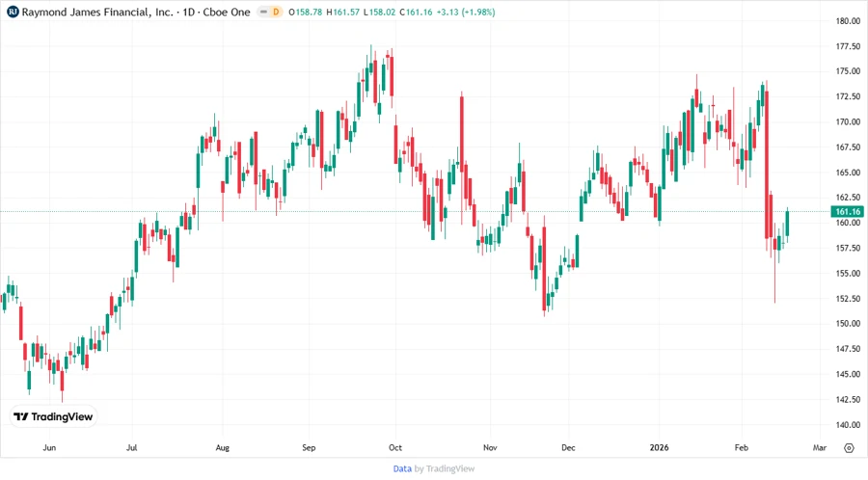Click the TradingView logo badge
Viewport: 868px width, 480px height.
point(54,417)
